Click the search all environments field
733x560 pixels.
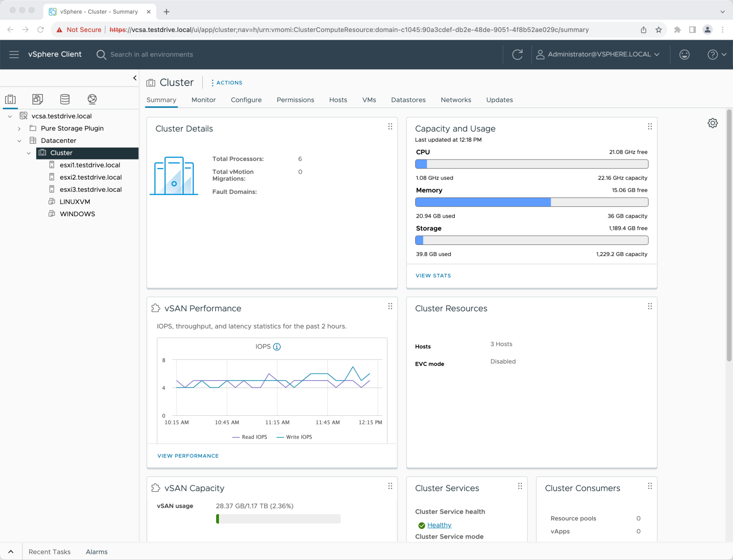pyautogui.click(x=152, y=54)
